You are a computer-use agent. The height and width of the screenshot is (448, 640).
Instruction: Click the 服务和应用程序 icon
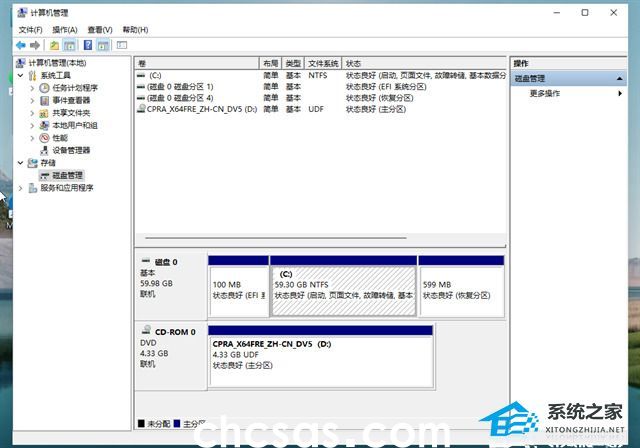click(32, 188)
